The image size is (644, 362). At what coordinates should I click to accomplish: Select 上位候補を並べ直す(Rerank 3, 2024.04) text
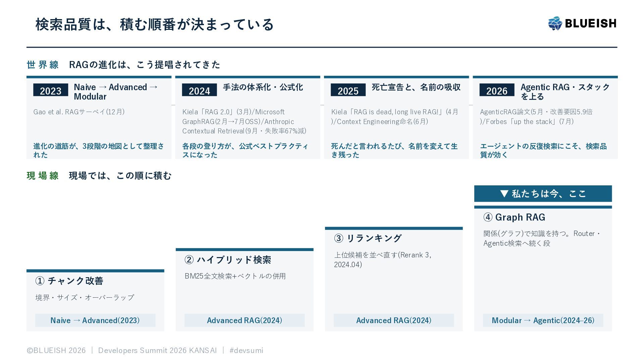click(383, 260)
